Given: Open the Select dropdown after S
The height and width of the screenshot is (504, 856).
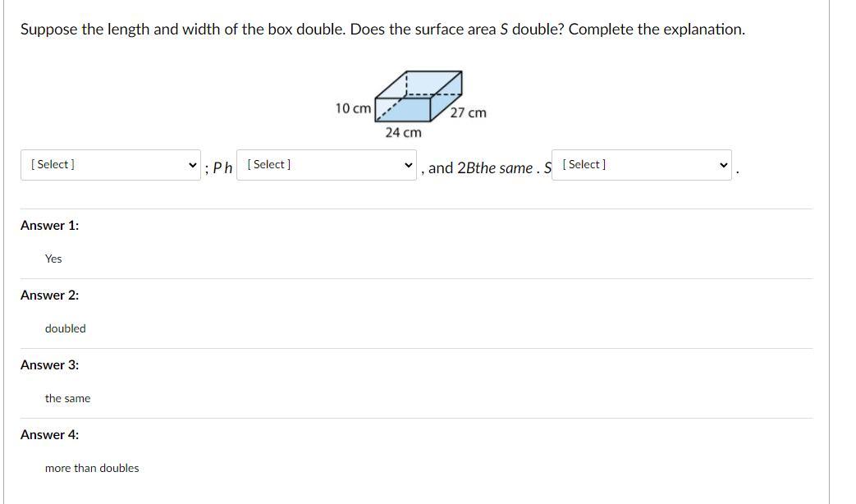Looking at the screenshot, I should [x=641, y=165].
